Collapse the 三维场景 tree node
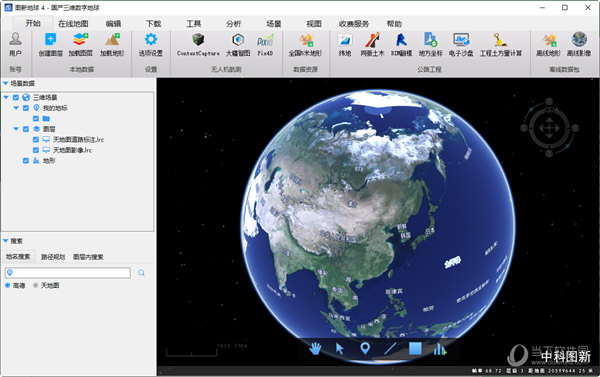The image size is (600, 377). [6, 98]
